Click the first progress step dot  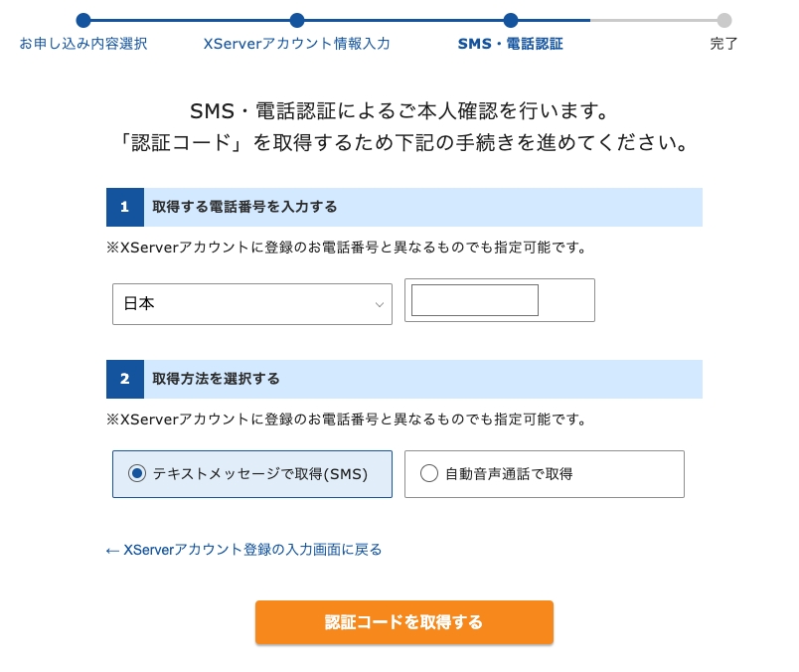click(x=83, y=20)
